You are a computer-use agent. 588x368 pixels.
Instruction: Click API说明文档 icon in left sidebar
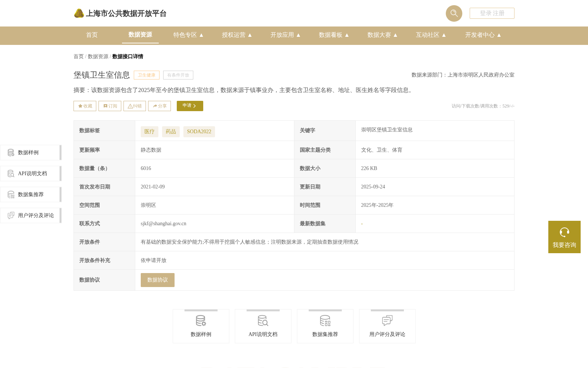(11, 173)
